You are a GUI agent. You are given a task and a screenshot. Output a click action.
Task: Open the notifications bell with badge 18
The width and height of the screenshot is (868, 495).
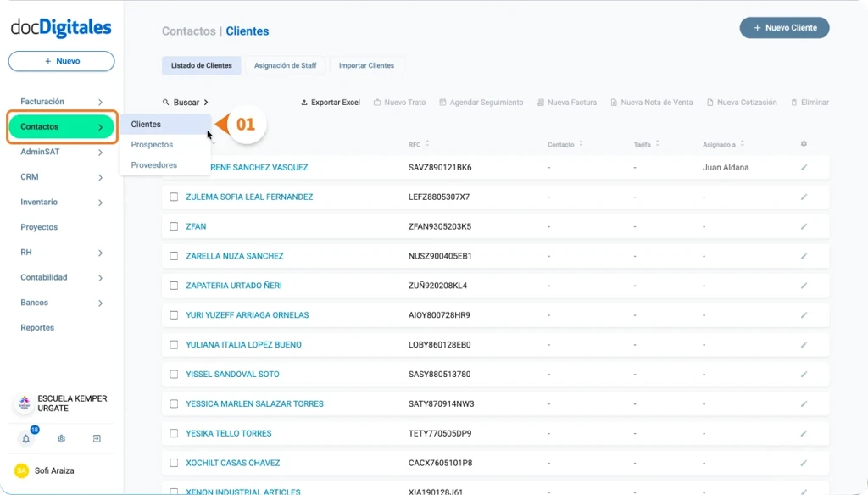(x=28, y=438)
